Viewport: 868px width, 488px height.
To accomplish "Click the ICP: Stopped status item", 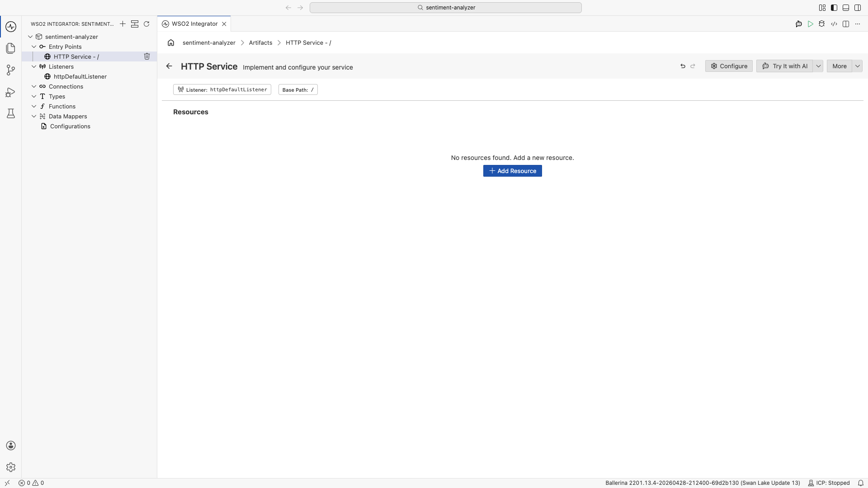I will 829,483.
